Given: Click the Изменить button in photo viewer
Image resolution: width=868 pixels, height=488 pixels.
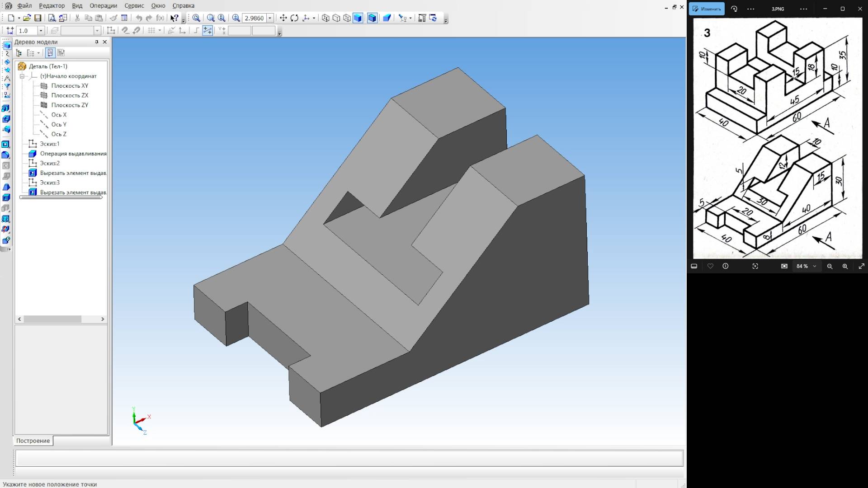Looking at the screenshot, I should point(707,9).
